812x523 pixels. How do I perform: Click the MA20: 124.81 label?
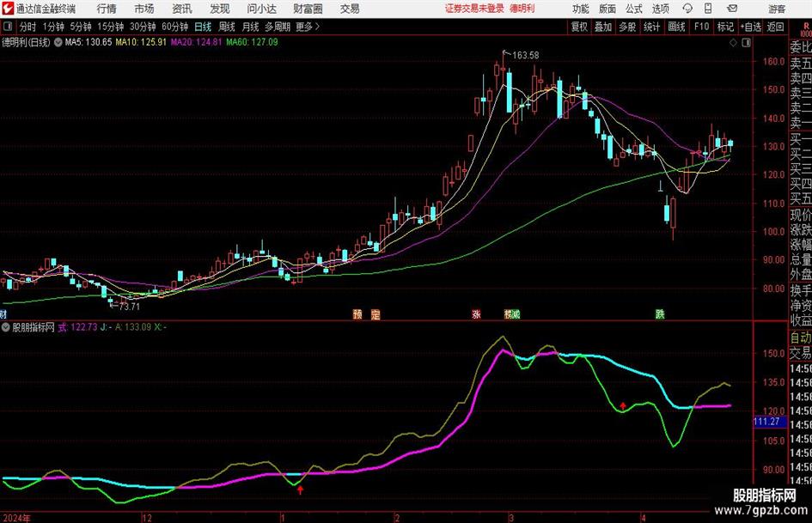coord(196,42)
